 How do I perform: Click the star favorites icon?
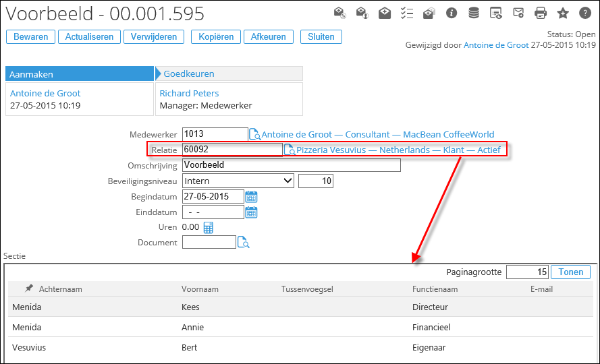point(562,13)
